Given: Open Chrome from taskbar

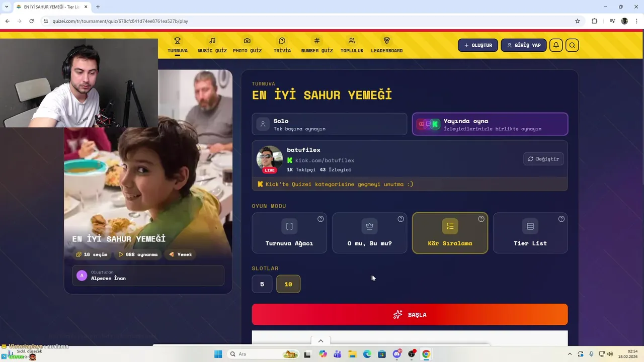Looking at the screenshot, I should click(426, 354).
